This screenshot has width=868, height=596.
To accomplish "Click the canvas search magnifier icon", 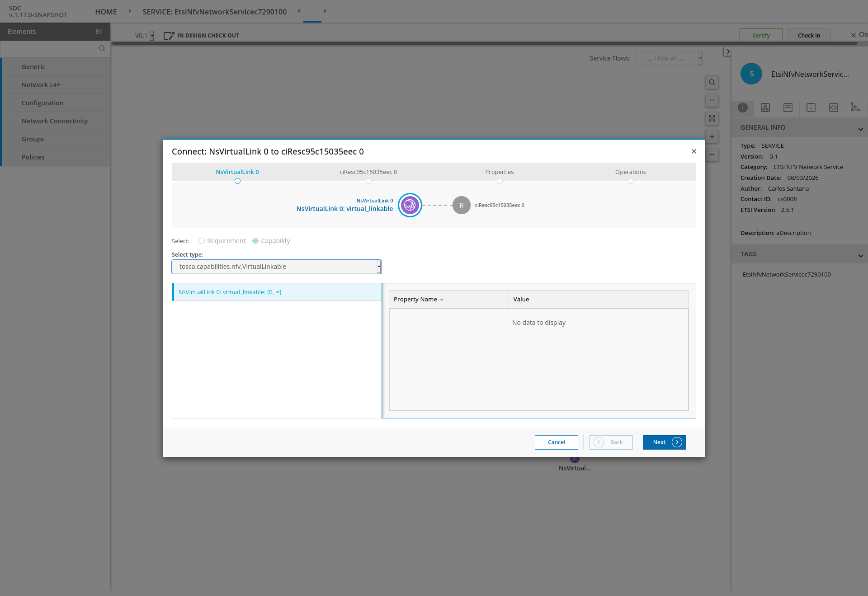I will pos(712,82).
